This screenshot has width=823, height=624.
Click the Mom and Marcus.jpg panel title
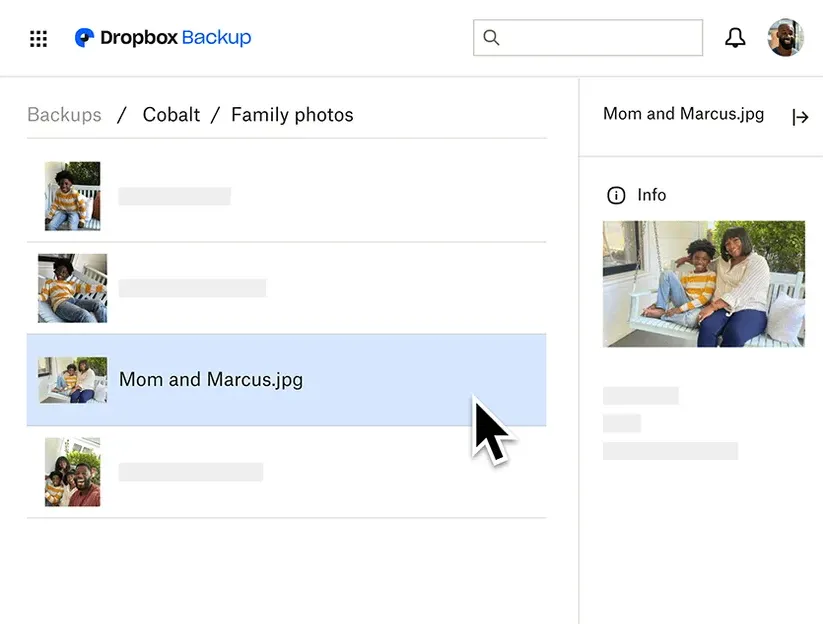[683, 114]
